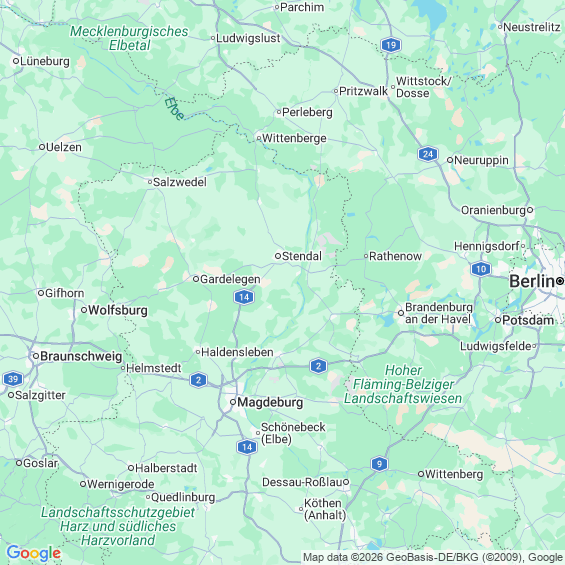This screenshot has width=565, height=565.
Task: Click the A10 highway shield near Berlin
Action: [x=481, y=269]
